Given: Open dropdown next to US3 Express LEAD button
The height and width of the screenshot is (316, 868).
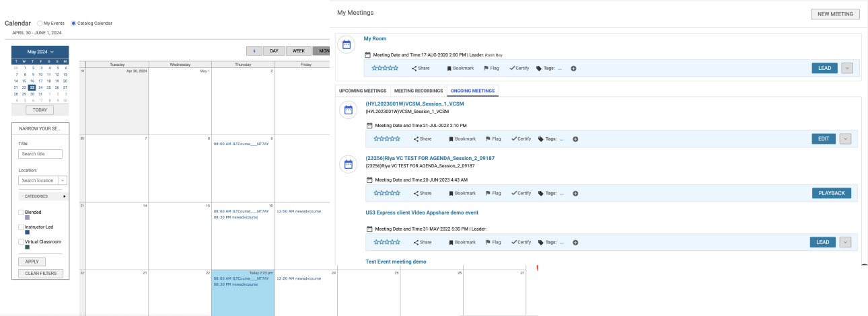Looking at the screenshot, I should [847, 242].
